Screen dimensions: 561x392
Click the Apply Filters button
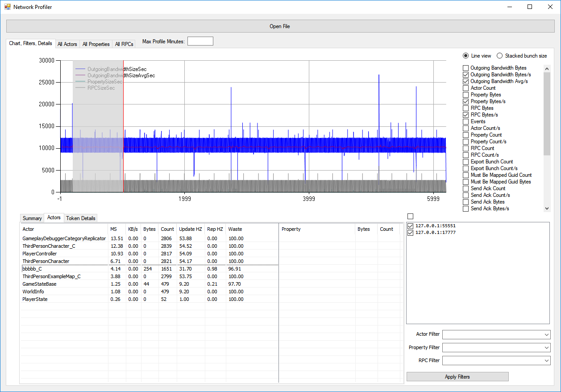point(457,377)
